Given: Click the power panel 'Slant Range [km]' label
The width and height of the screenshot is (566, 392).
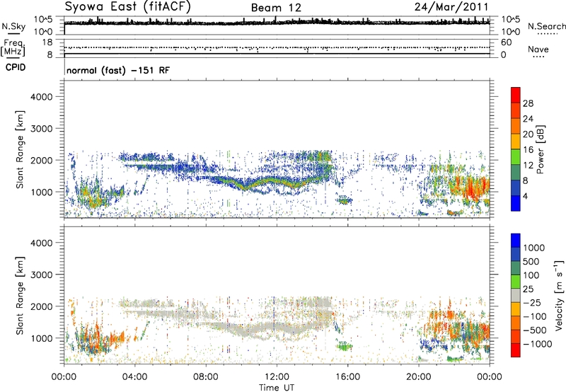Looking at the screenshot, I should (20, 149).
